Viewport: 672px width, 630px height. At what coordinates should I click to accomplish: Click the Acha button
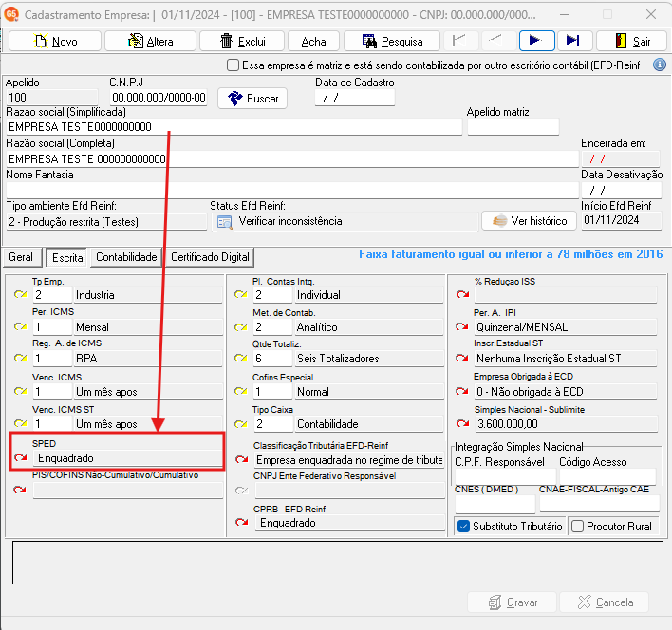314,41
